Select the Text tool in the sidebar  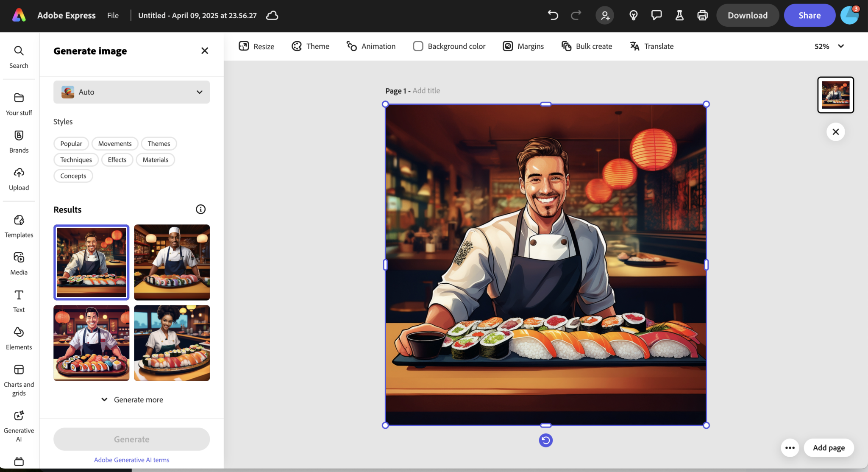[x=19, y=300]
